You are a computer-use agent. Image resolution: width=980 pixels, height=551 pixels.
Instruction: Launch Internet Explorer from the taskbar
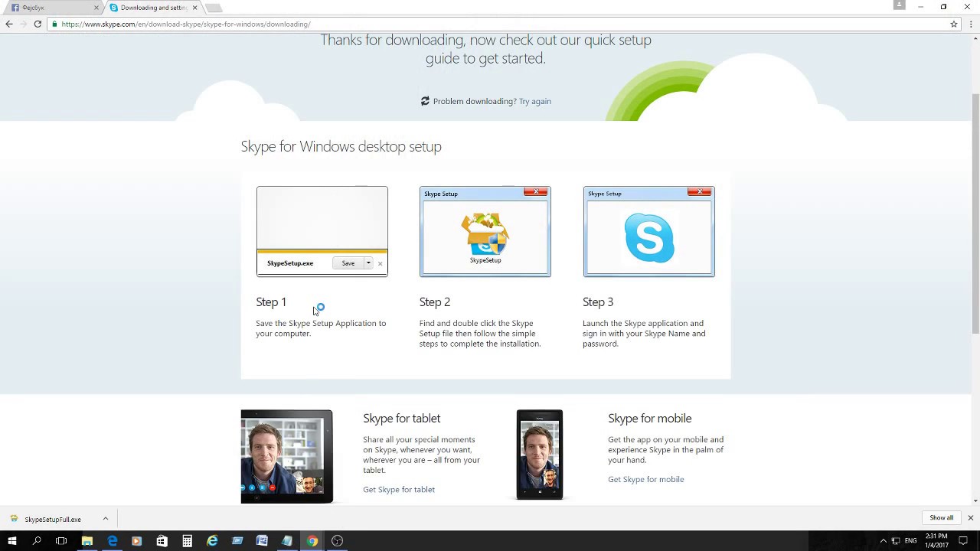pos(212,541)
